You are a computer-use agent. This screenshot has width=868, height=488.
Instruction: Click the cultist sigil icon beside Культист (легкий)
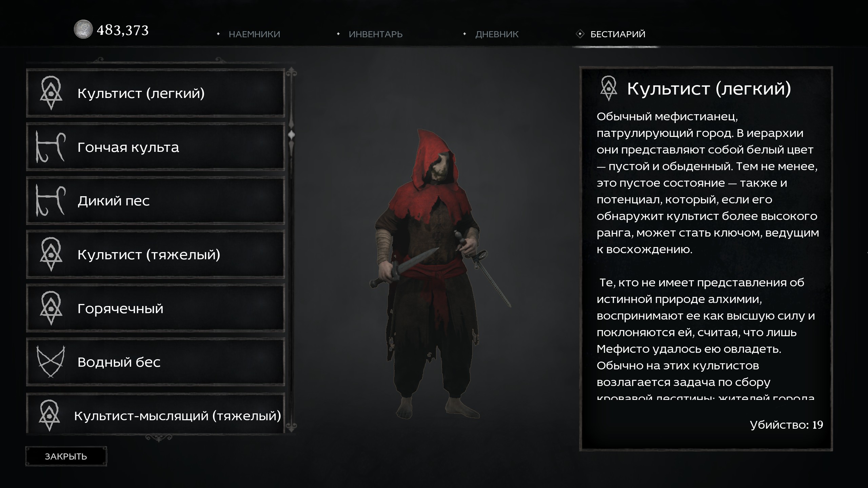pos(51,93)
